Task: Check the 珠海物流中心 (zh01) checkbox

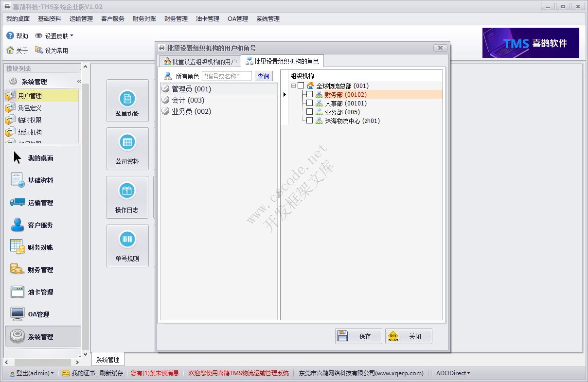Action: coord(309,121)
